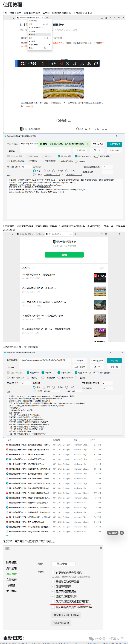Image resolution: width=128 pixels, height=644 pixels.
Task: Click the green 暂停下载 button
Action: click(x=114, y=360)
